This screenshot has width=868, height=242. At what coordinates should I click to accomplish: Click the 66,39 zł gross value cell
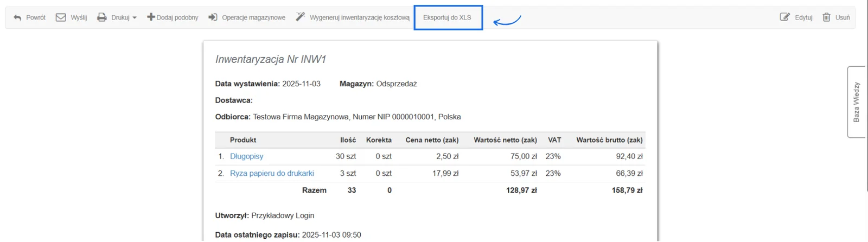[x=629, y=173]
